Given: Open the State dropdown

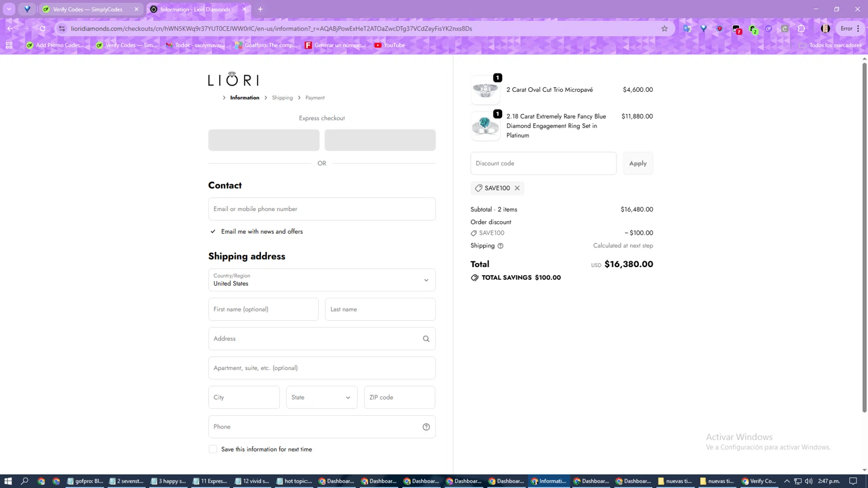Looking at the screenshot, I should 322,397.
